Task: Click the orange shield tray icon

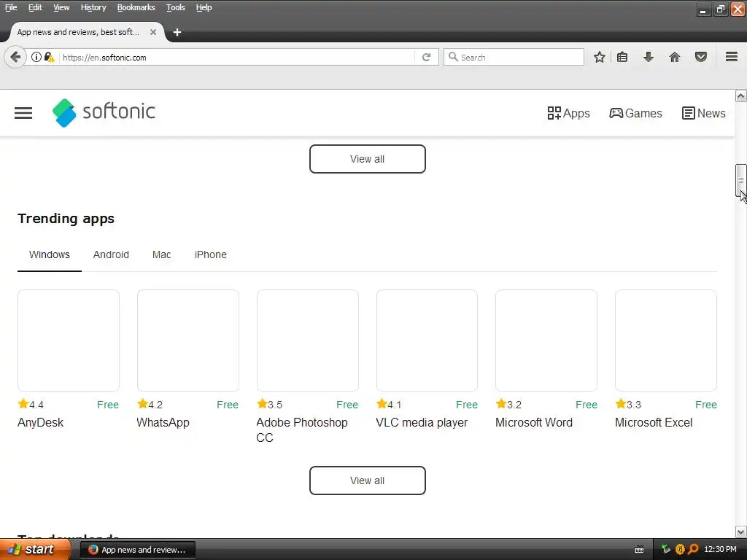Action: [680, 550]
